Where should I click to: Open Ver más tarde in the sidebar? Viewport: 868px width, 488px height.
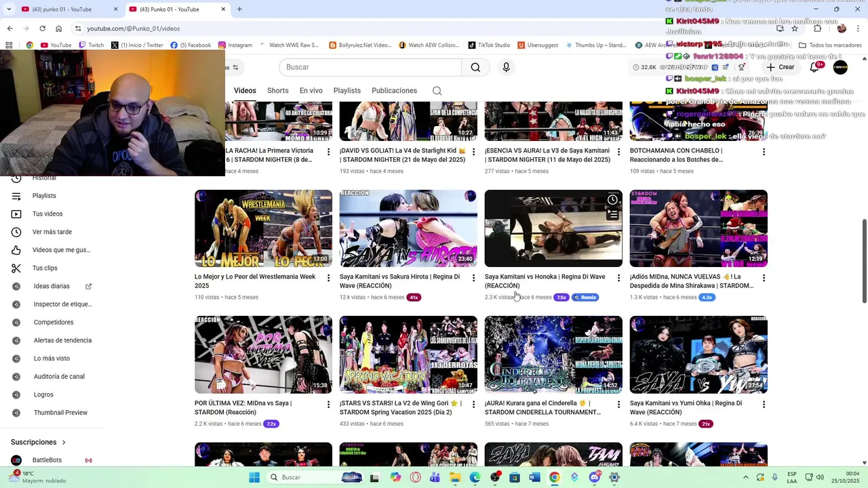pos(52,232)
